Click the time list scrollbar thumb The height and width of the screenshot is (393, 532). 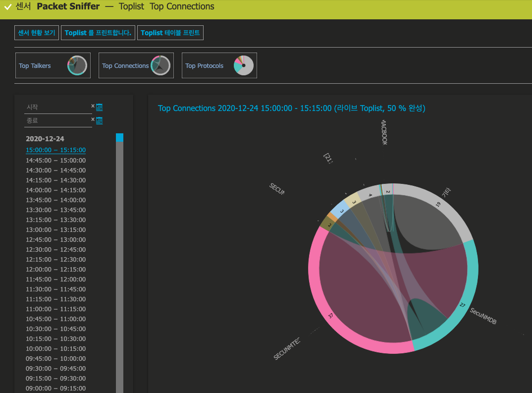pos(119,137)
